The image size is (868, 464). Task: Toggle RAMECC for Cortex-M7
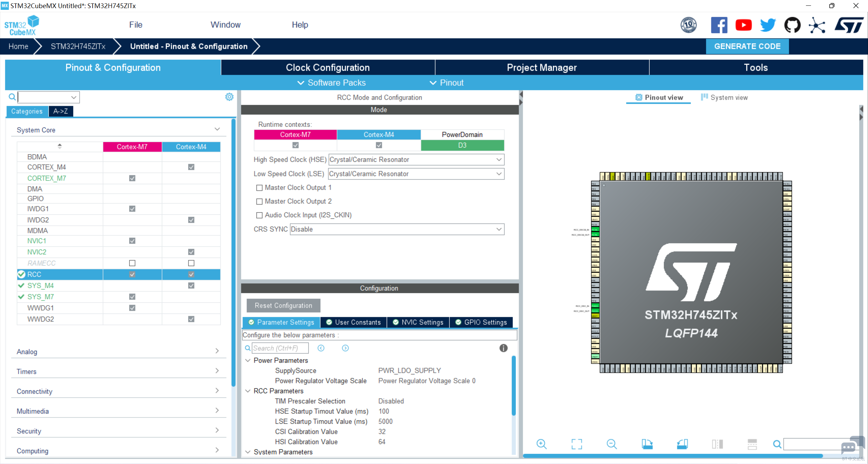pyautogui.click(x=132, y=263)
